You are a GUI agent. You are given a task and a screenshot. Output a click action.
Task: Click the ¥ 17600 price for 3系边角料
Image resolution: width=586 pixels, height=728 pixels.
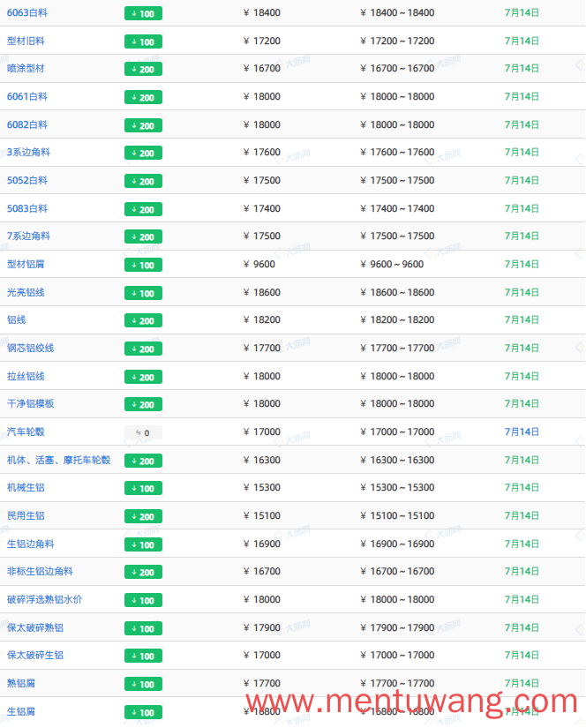tap(262, 153)
